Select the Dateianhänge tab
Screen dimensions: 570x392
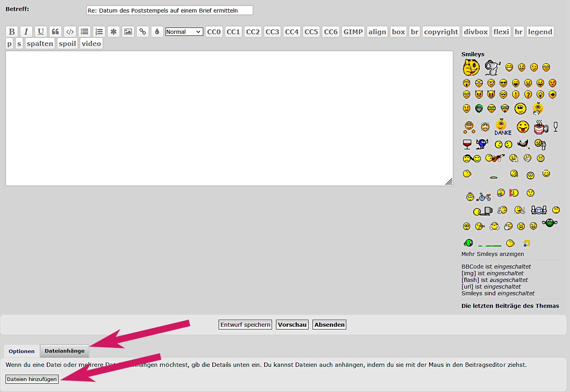pyautogui.click(x=64, y=351)
